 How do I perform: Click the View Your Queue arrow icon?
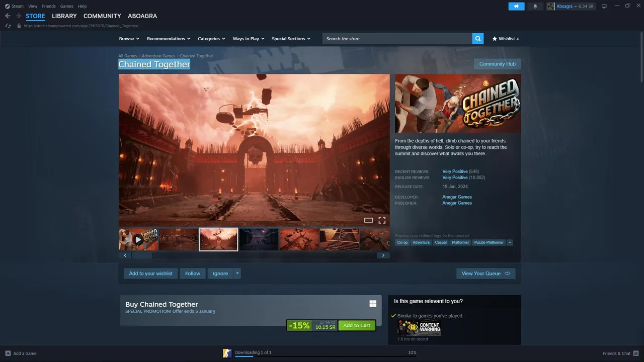coord(507,274)
